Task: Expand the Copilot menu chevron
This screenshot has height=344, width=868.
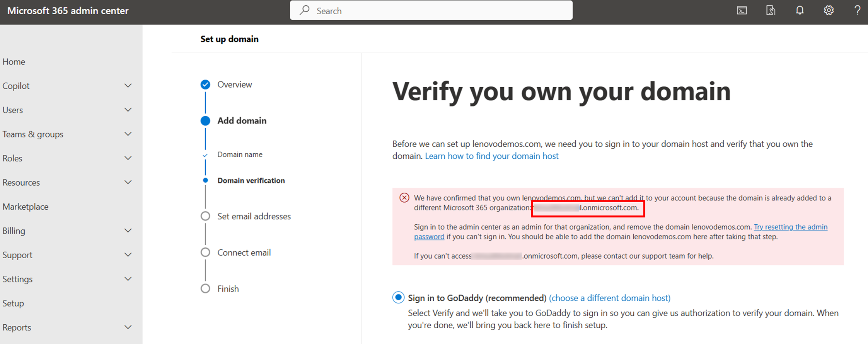Action: (128, 85)
